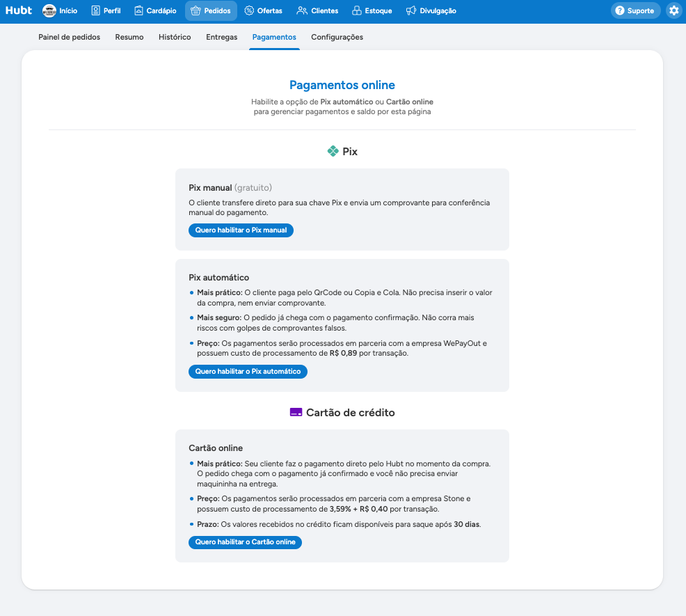Go to the Histórico tab
This screenshot has height=616, width=686.
point(175,37)
